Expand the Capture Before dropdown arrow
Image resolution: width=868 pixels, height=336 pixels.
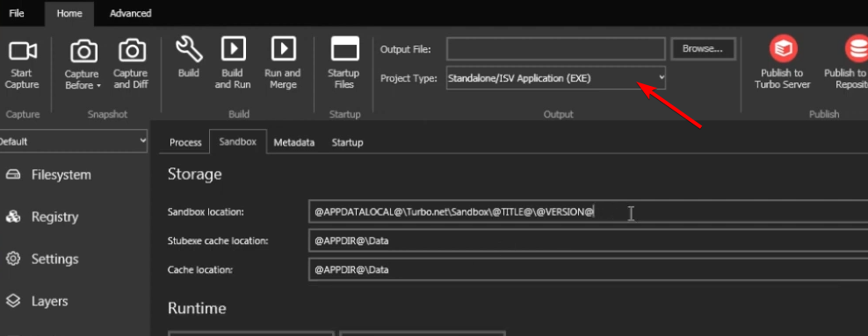(98, 86)
